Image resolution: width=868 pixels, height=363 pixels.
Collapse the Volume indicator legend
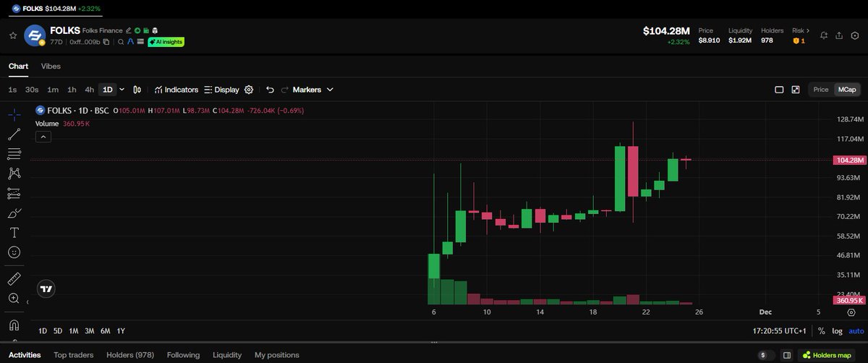[x=43, y=137]
